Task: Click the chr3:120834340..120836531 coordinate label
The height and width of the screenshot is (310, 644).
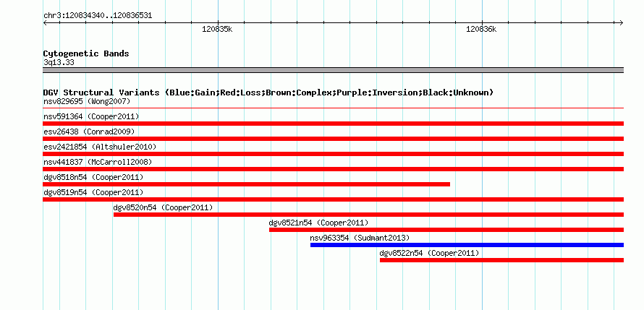Action: 98,16
